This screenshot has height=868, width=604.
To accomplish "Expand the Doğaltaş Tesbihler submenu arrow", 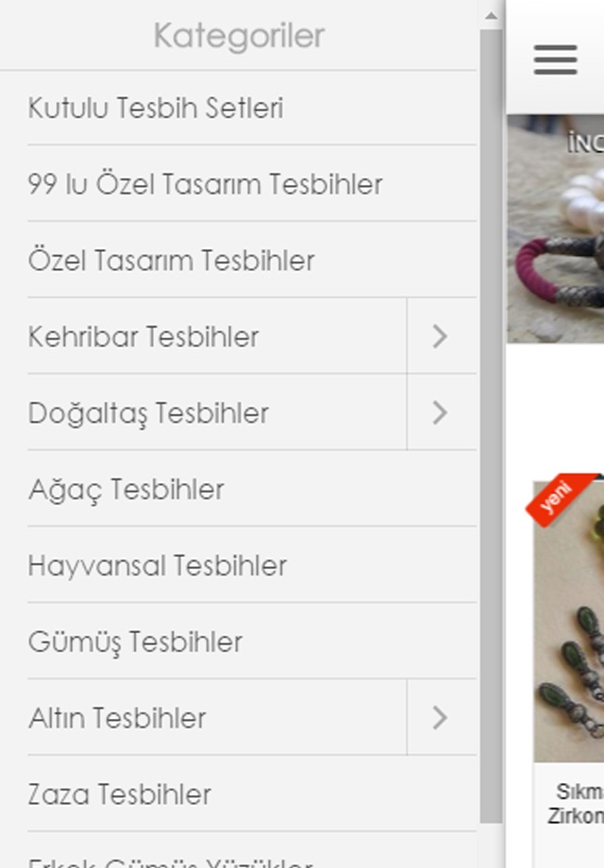I will point(442,412).
